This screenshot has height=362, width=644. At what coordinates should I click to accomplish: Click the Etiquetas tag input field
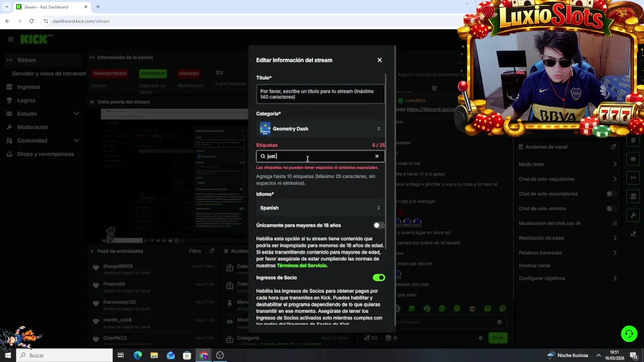click(320, 156)
